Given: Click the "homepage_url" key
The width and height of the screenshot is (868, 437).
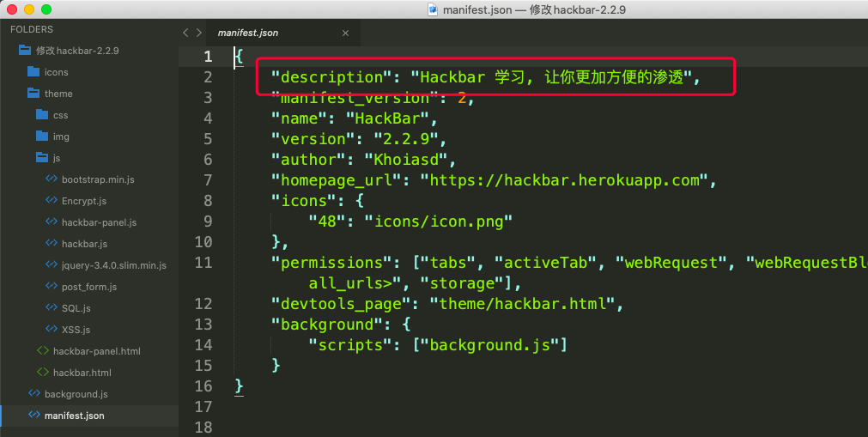Looking at the screenshot, I should pyautogui.click(x=336, y=180).
